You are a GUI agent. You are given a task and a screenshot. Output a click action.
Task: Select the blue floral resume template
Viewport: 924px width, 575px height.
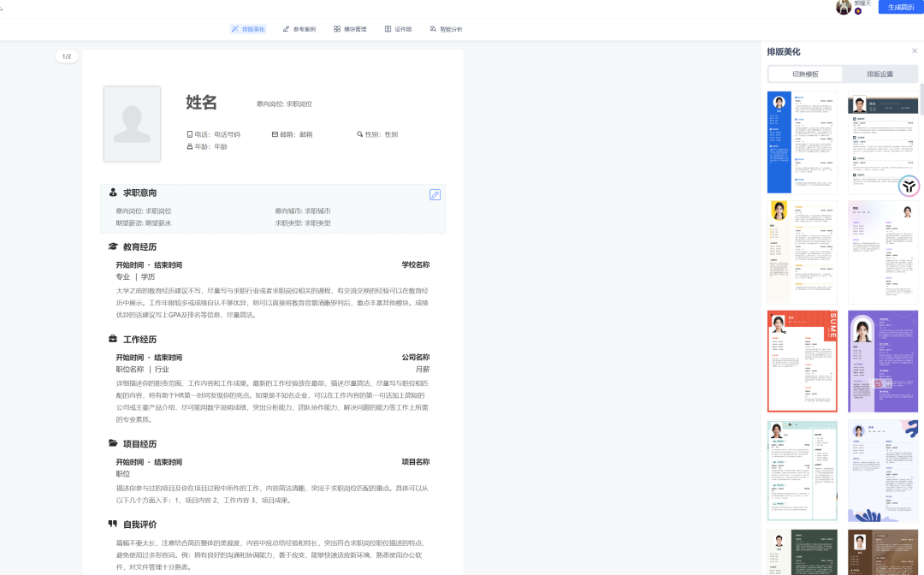tap(883, 471)
